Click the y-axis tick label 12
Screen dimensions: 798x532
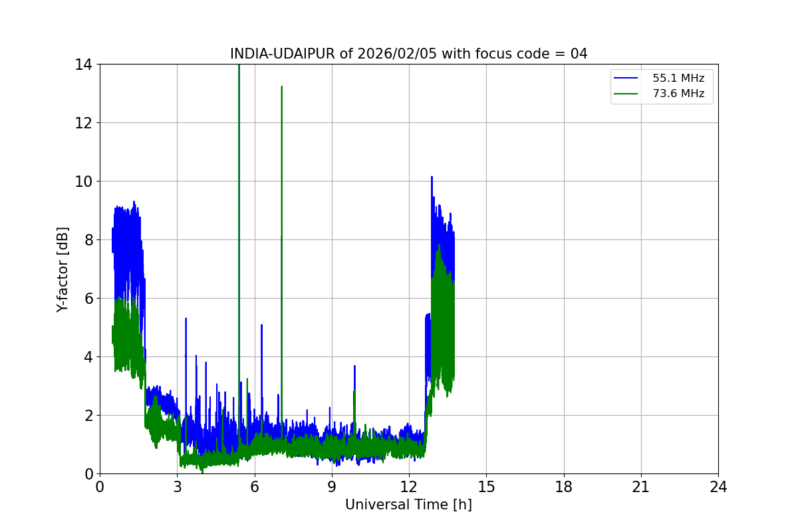pos(84,123)
